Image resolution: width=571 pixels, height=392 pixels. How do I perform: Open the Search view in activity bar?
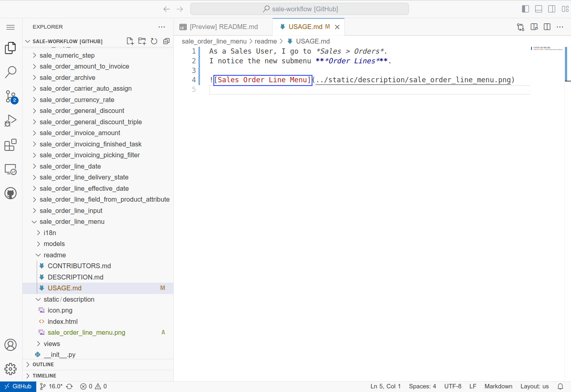tap(10, 72)
